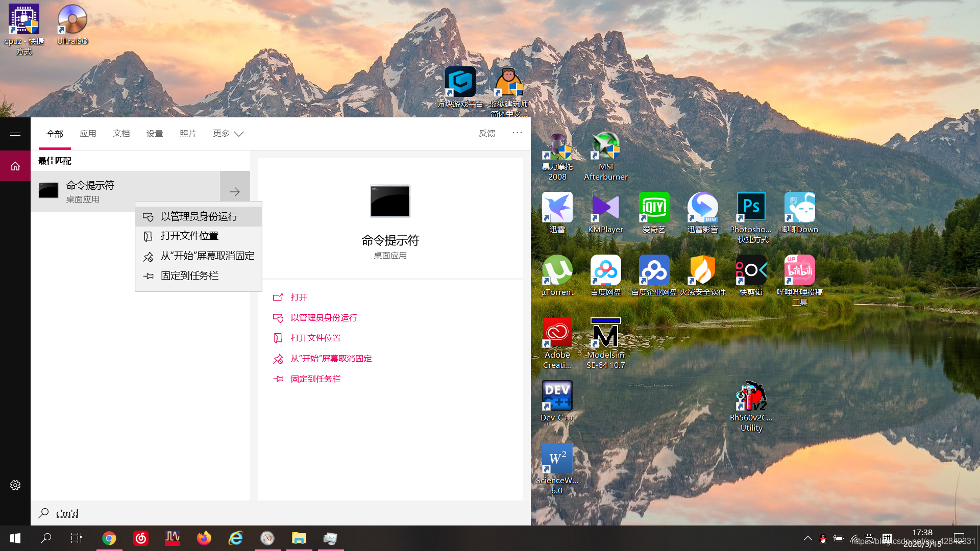Launch the µTorrent desktop icon
980x551 pixels.
point(557,270)
